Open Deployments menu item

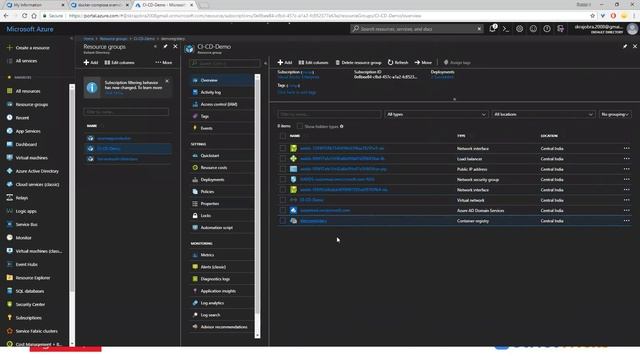(221, 180)
